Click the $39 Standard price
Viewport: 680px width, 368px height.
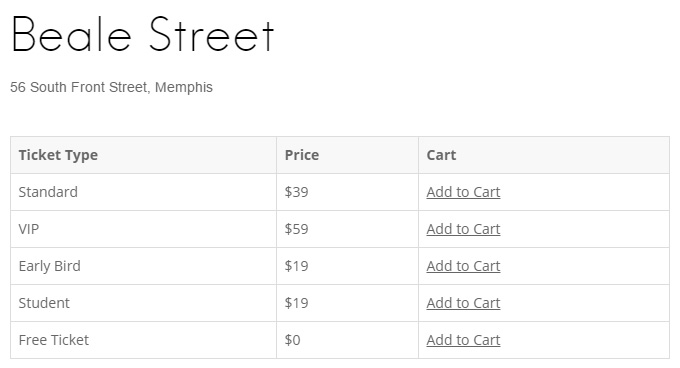coord(296,192)
